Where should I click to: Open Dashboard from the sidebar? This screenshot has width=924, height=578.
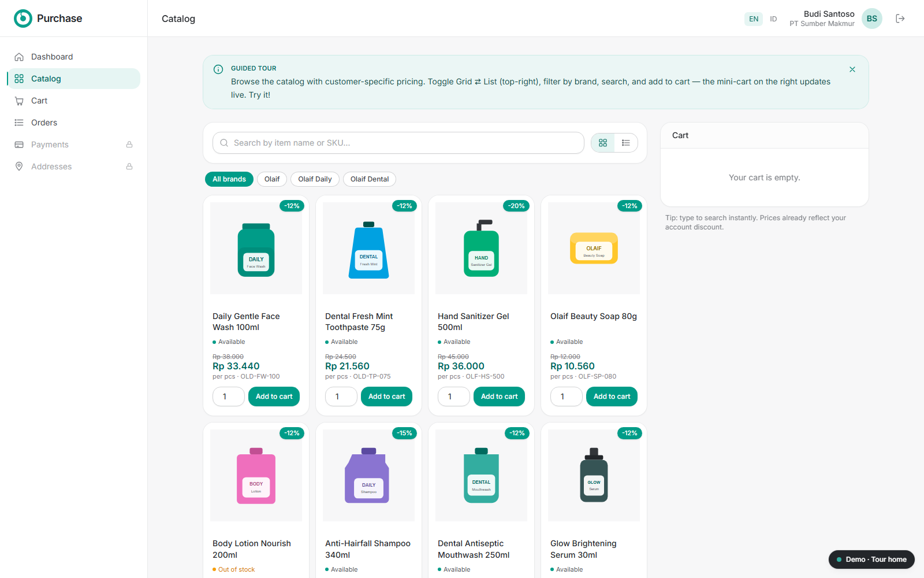[73, 57]
